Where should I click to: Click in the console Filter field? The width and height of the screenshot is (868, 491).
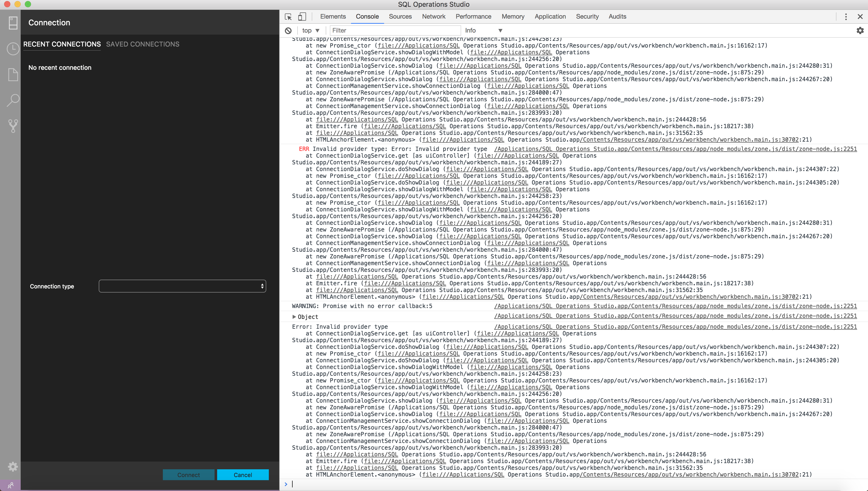point(395,30)
